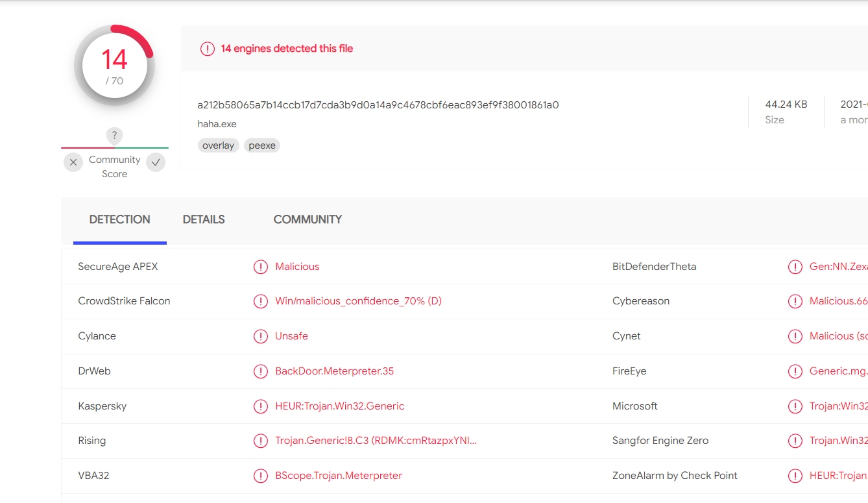Image resolution: width=868 pixels, height=503 pixels.
Task: Click the DrWeb engine name
Action: click(x=94, y=371)
